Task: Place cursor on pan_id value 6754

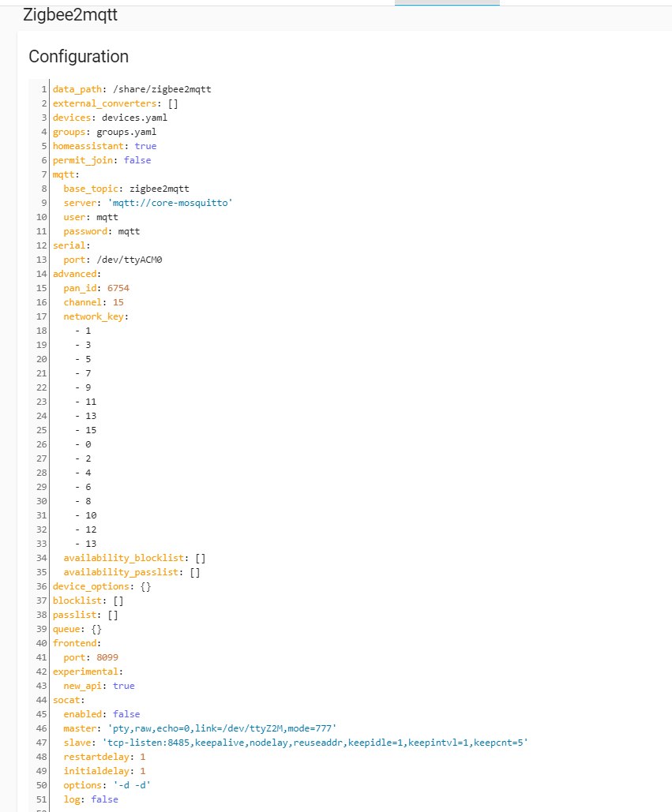Action: click(x=118, y=288)
